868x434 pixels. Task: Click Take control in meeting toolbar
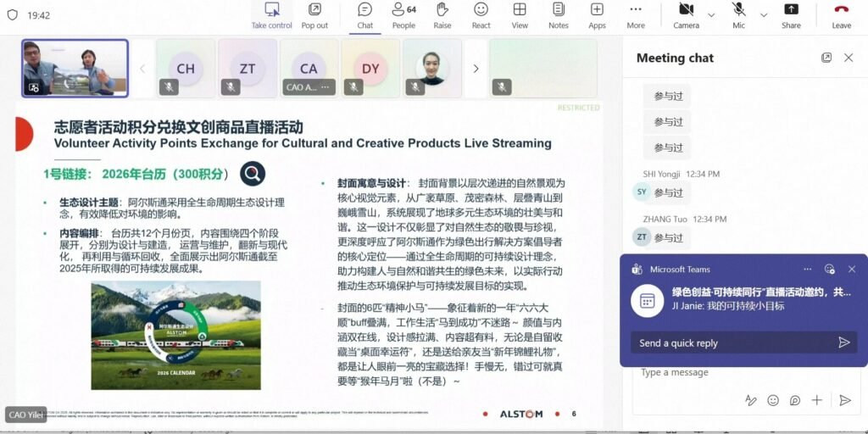click(271, 14)
